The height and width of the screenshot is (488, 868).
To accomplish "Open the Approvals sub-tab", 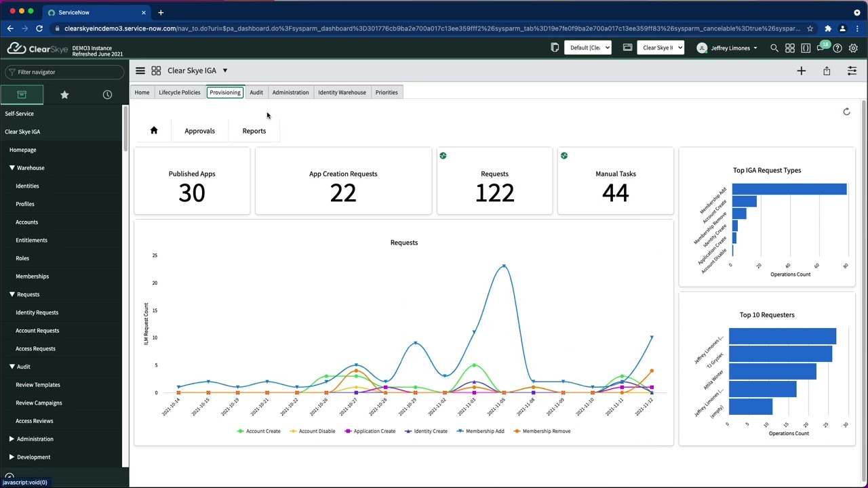I will 199,131.
